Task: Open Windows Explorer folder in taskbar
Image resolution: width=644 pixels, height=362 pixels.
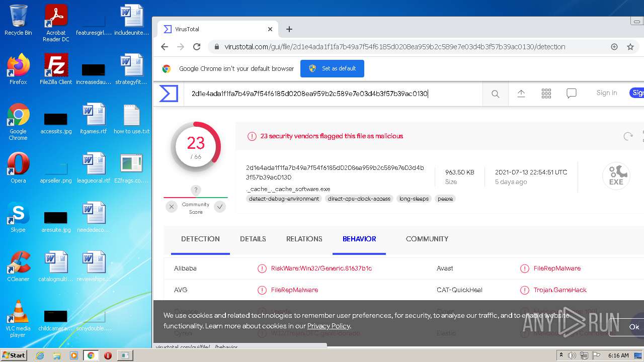Action: click(x=57, y=355)
